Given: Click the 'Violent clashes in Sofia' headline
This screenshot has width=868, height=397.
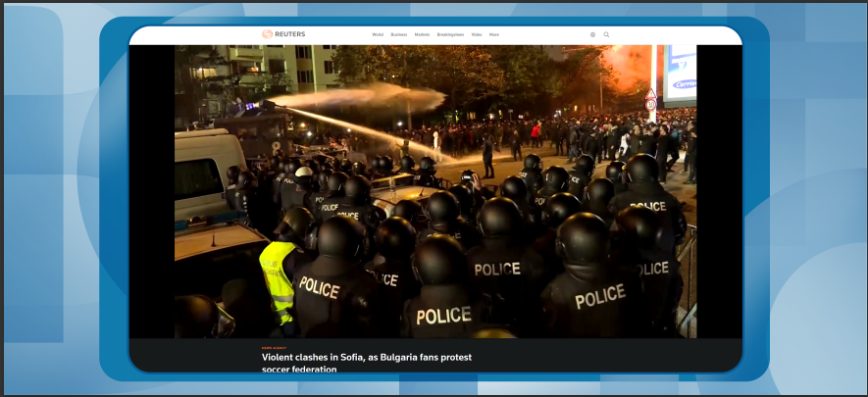Looking at the screenshot, I should tap(367, 363).
